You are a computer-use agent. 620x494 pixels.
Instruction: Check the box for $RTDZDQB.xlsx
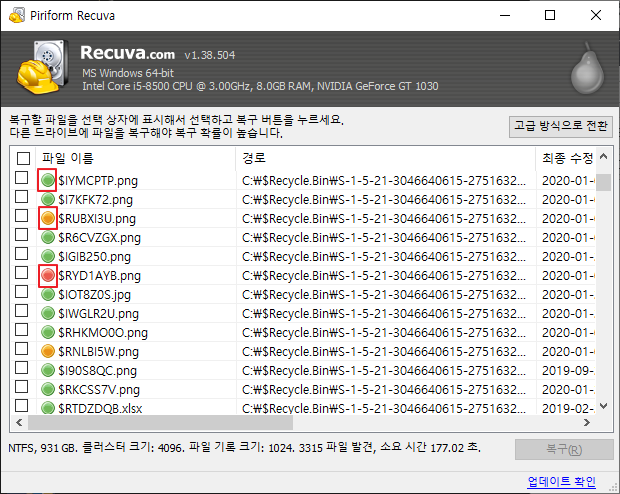tap(21, 405)
